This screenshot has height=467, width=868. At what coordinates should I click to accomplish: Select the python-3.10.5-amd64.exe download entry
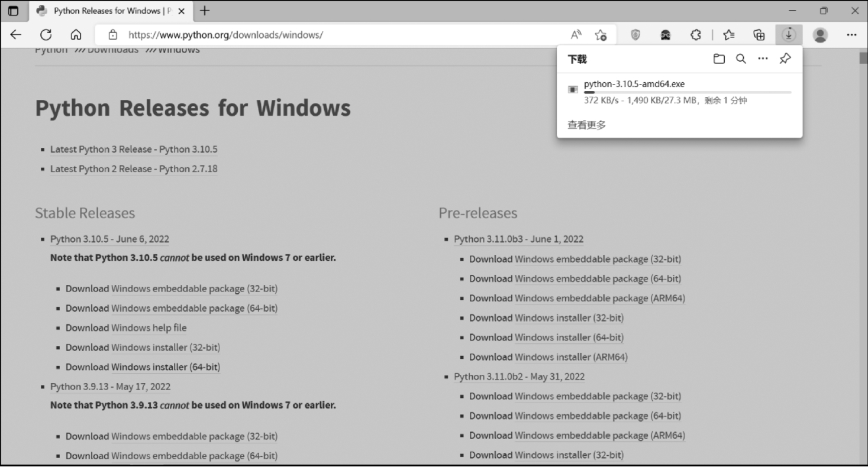click(x=679, y=92)
